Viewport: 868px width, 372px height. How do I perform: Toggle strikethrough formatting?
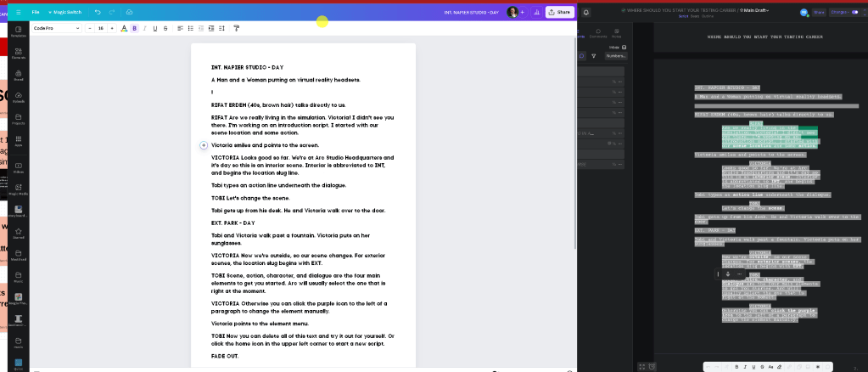tap(165, 28)
